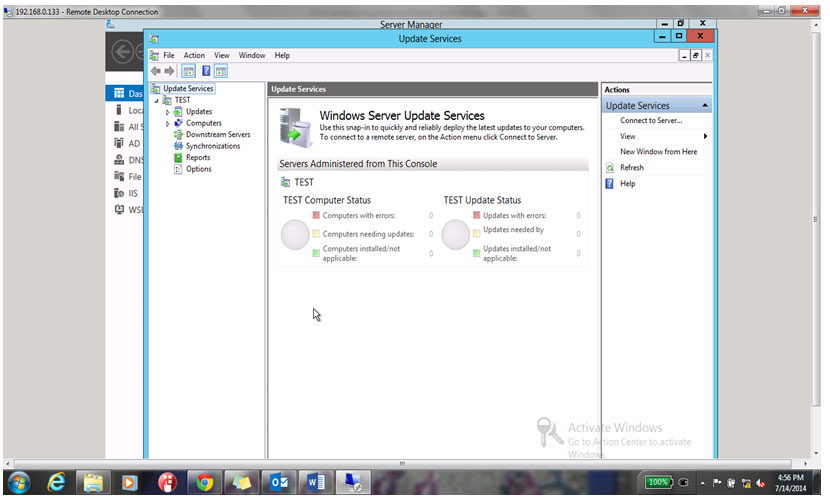Click Remote Desktop taskbar icon
This screenshot has width=830, height=497.
[352, 483]
